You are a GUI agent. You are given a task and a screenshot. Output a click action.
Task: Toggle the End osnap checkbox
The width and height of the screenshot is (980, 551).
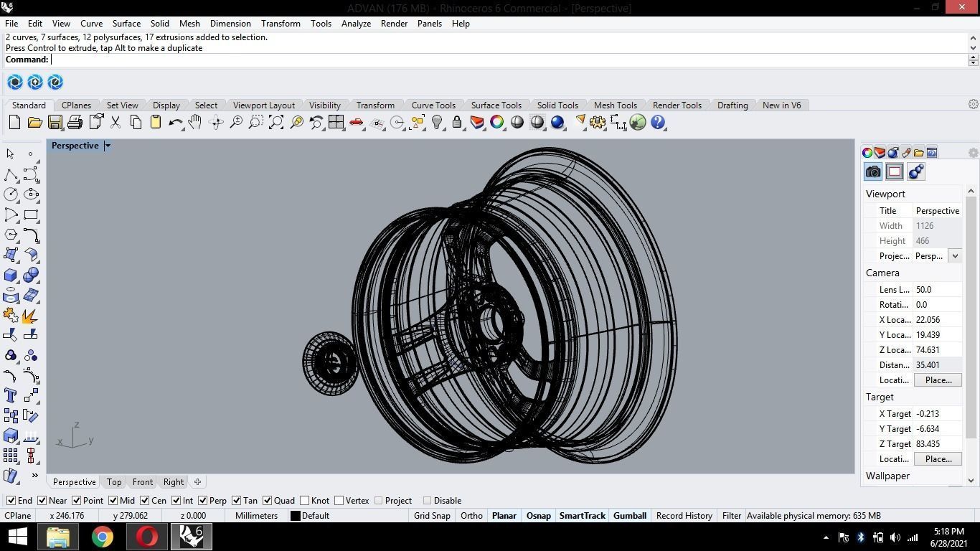pyautogui.click(x=11, y=501)
